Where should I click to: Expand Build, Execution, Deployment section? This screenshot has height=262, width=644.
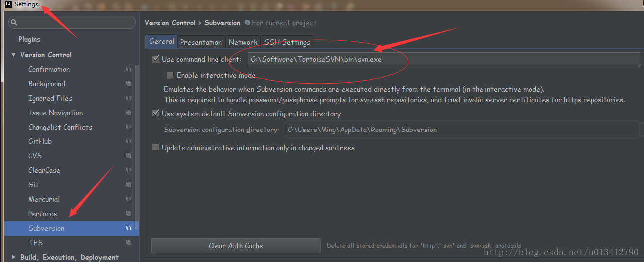(x=13, y=257)
